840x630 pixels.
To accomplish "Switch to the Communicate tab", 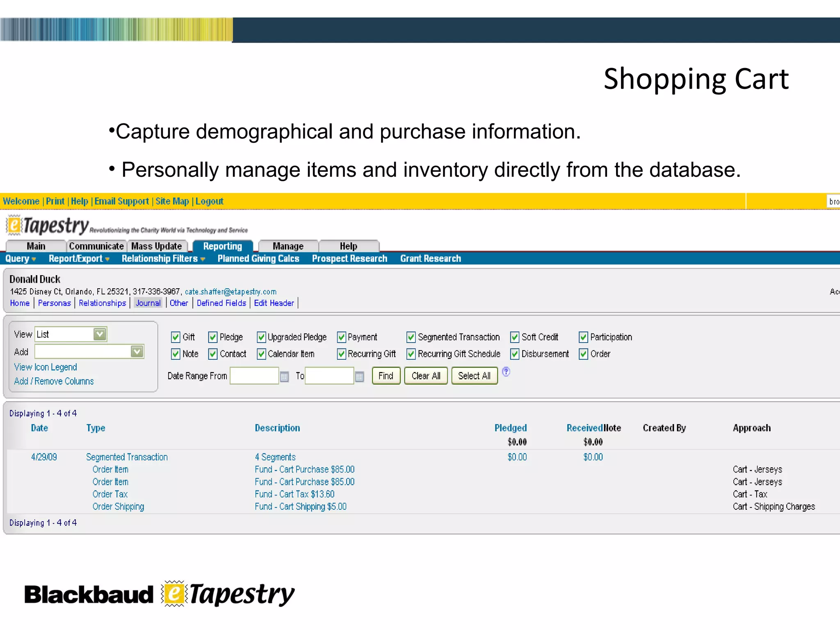I will pos(96,246).
